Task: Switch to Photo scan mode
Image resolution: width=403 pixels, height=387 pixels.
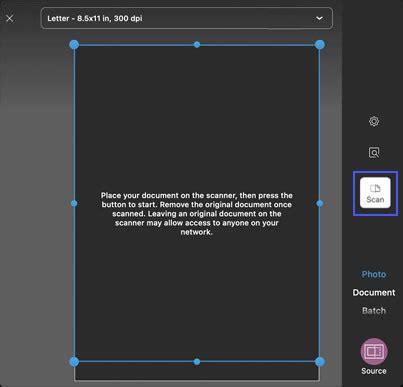Action: [x=374, y=274]
